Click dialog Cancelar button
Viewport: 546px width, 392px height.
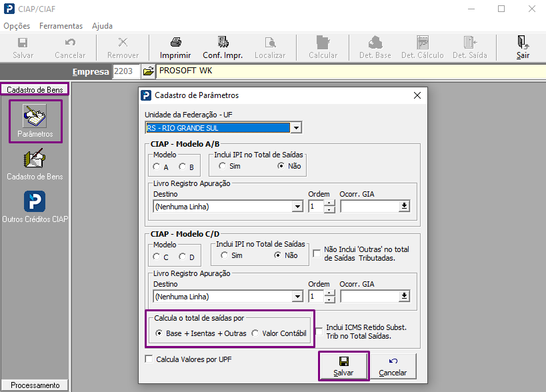pos(393,366)
